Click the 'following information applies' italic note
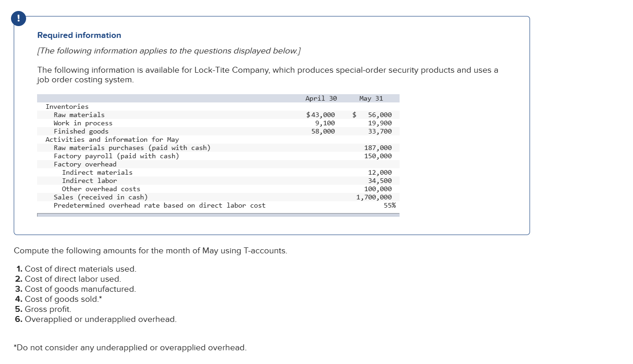 pos(169,51)
